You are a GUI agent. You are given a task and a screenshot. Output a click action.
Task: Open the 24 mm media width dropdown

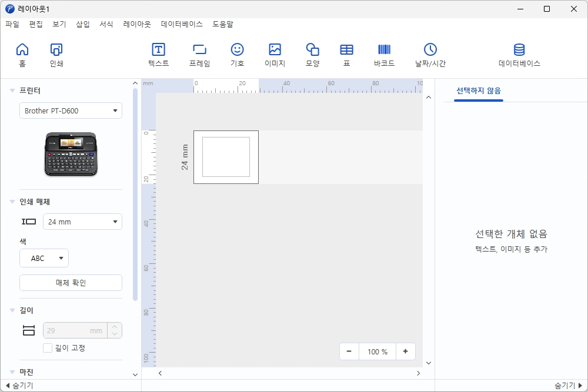pos(82,222)
